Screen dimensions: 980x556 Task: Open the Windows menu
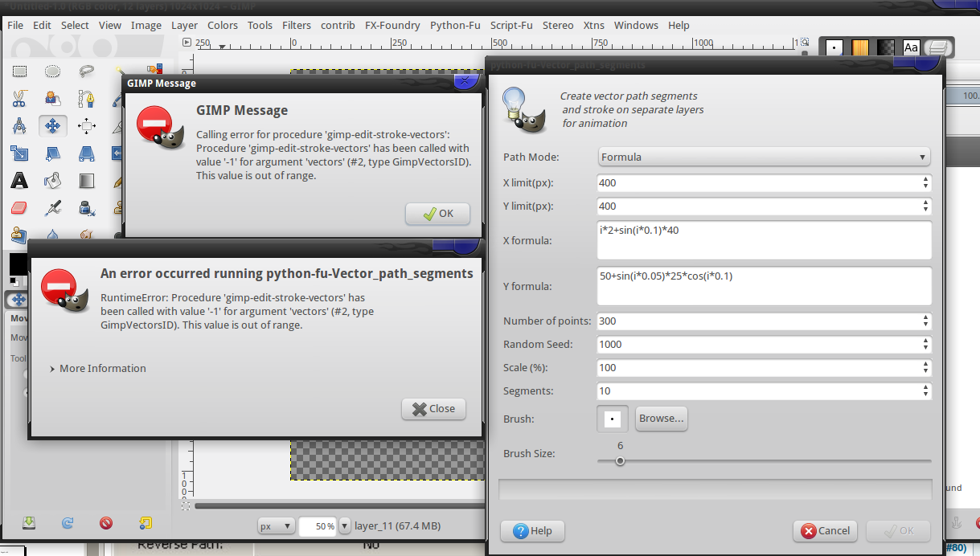click(636, 25)
